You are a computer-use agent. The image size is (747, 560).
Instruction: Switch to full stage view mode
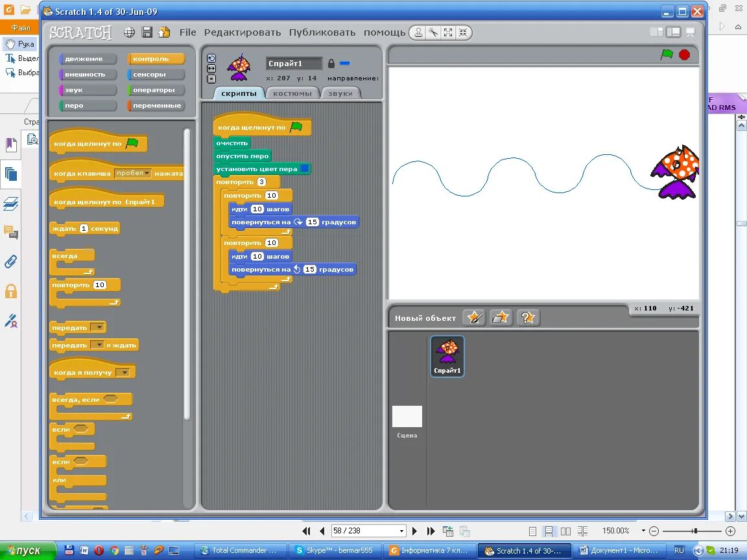point(673,32)
